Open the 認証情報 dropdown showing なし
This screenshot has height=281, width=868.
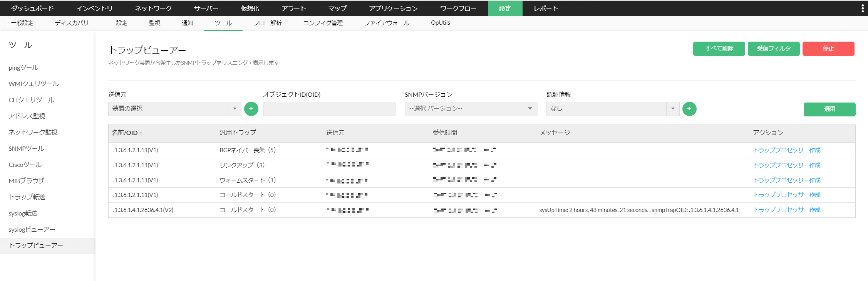(x=613, y=109)
